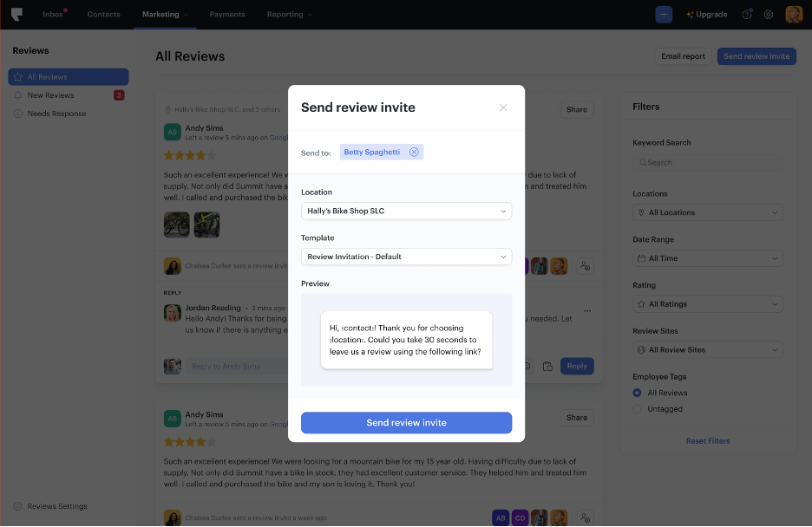Click assign employee icon on first review
Viewport: 812px width, 527px height.
click(x=585, y=266)
